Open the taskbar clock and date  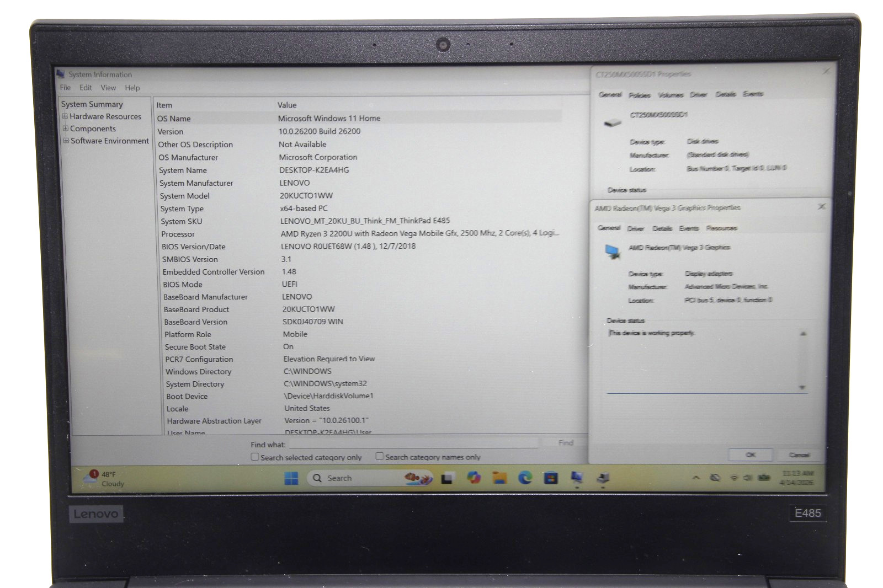[x=797, y=478]
